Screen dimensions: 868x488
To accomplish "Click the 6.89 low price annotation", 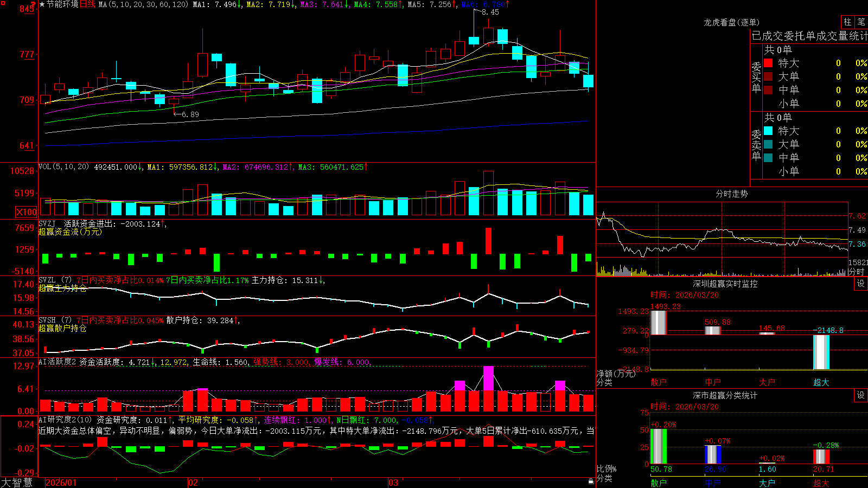I will 190,114.
